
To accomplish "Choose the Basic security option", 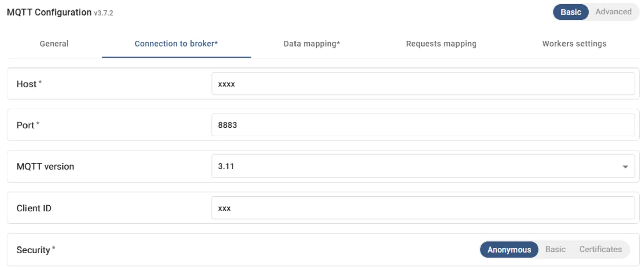I will (x=555, y=249).
